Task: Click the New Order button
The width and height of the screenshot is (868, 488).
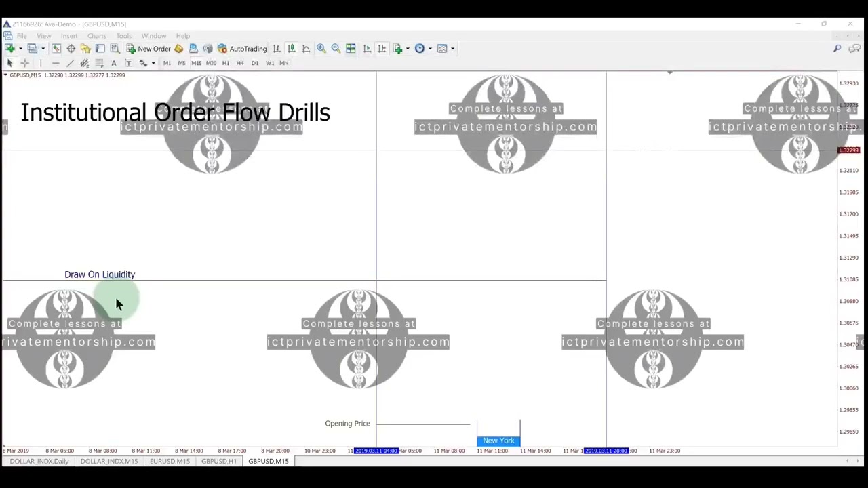Action: click(149, 49)
